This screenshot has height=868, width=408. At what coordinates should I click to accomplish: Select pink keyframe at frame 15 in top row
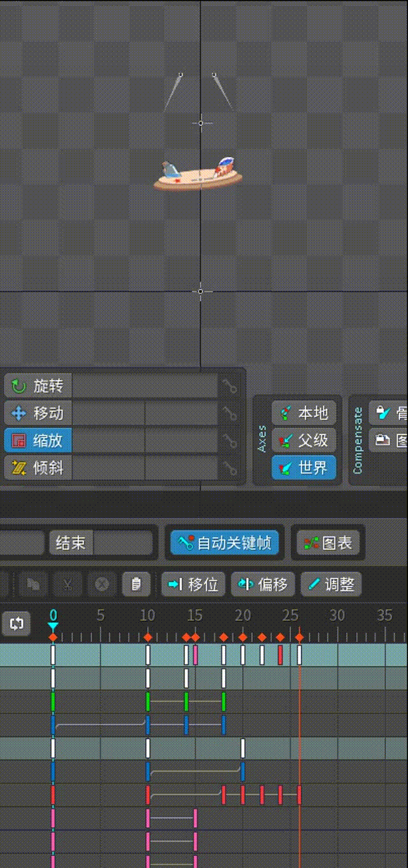click(195, 655)
